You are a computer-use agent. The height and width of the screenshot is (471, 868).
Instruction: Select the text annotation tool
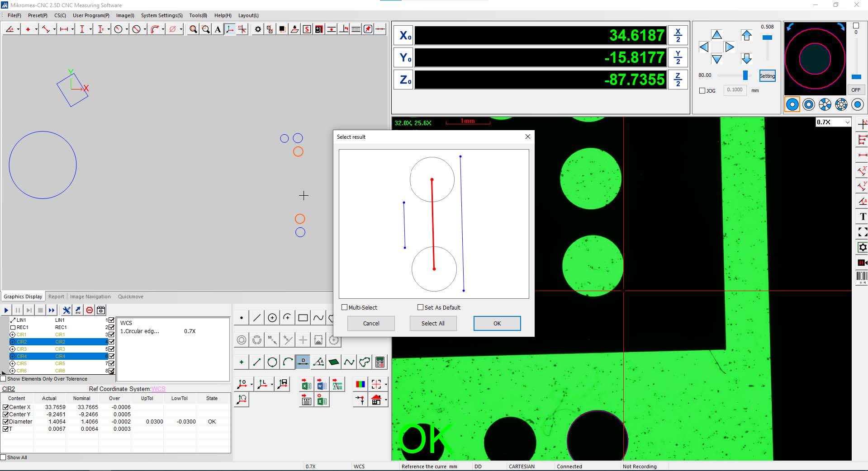218,28
